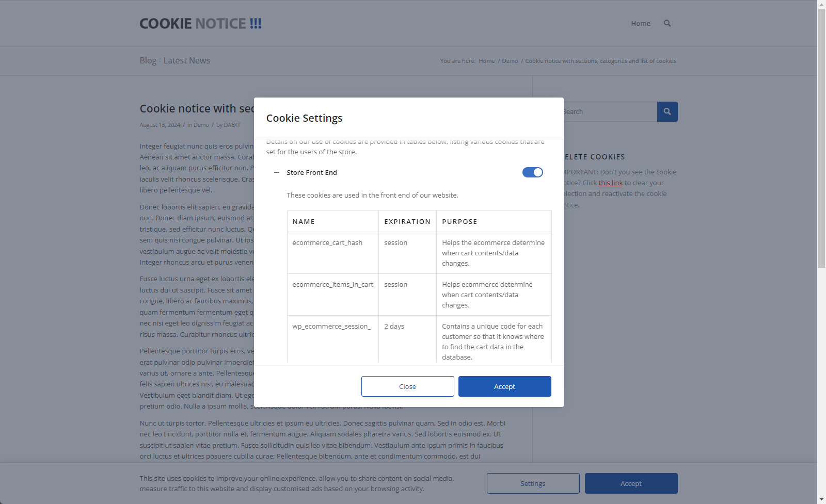Click the scrollbar up arrow
Screen dimensions: 826x504
point(821,4)
